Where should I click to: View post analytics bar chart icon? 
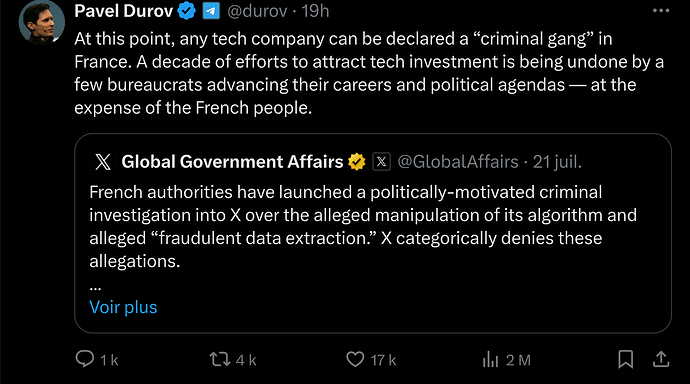490,359
